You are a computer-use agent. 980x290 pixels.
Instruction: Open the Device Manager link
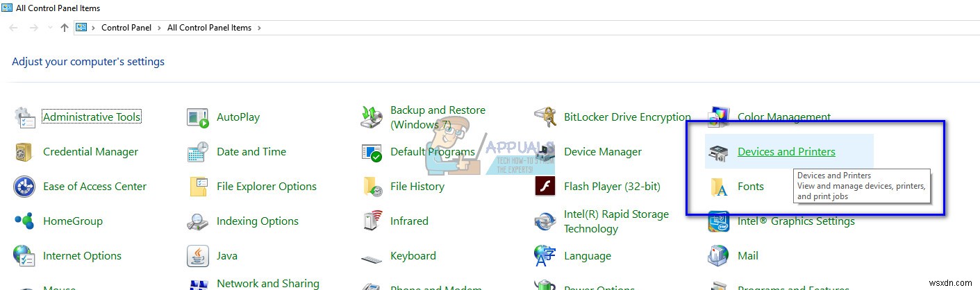click(x=603, y=152)
